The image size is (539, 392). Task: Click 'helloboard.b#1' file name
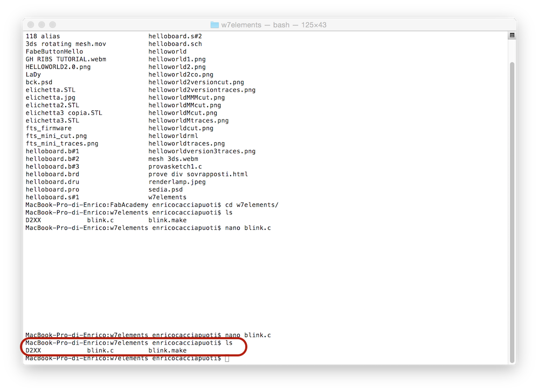click(52, 151)
